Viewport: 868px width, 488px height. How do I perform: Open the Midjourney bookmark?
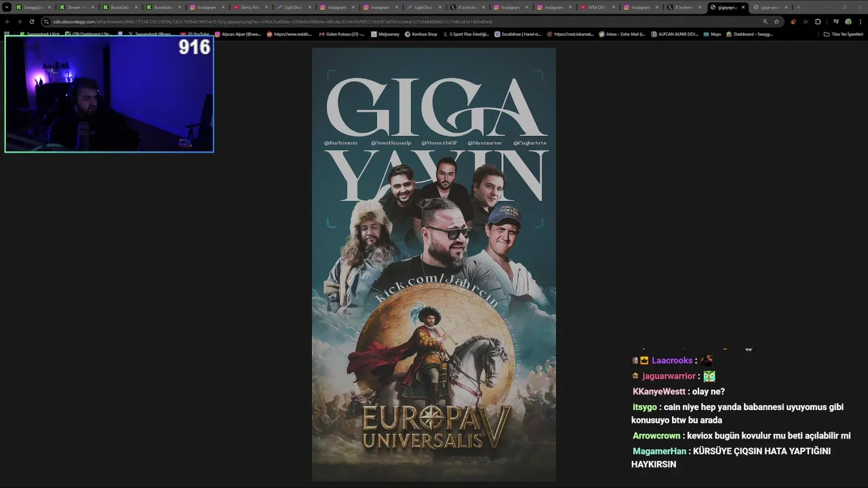pos(384,34)
